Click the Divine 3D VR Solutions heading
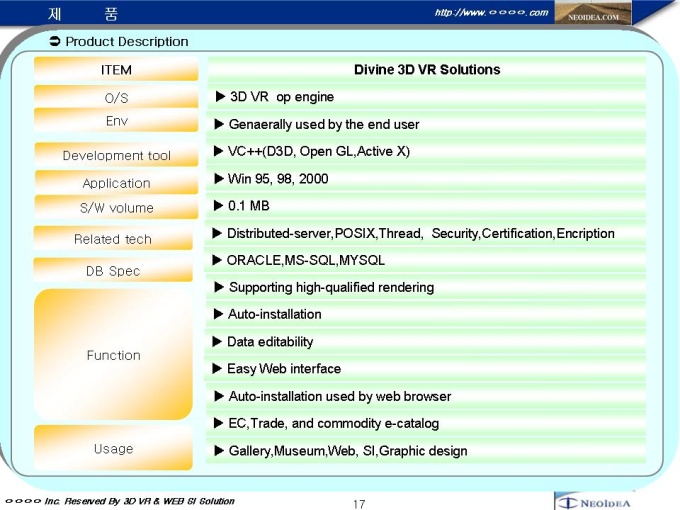 click(x=427, y=70)
